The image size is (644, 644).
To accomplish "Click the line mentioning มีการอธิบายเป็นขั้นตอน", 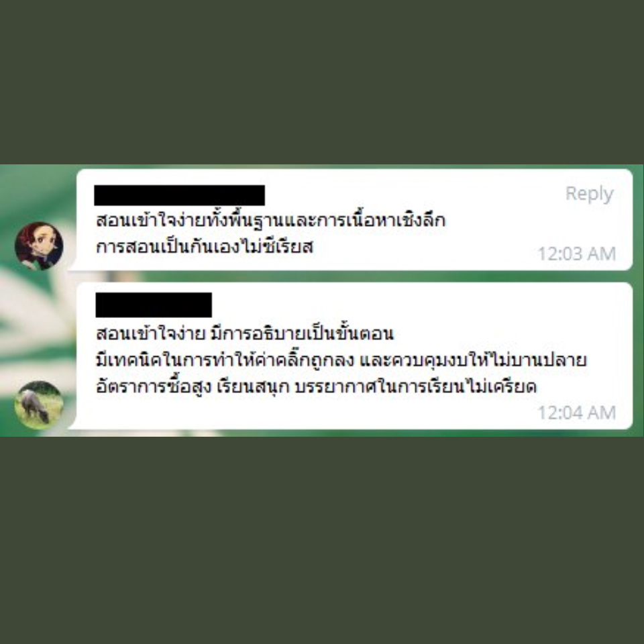I will 245,333.
